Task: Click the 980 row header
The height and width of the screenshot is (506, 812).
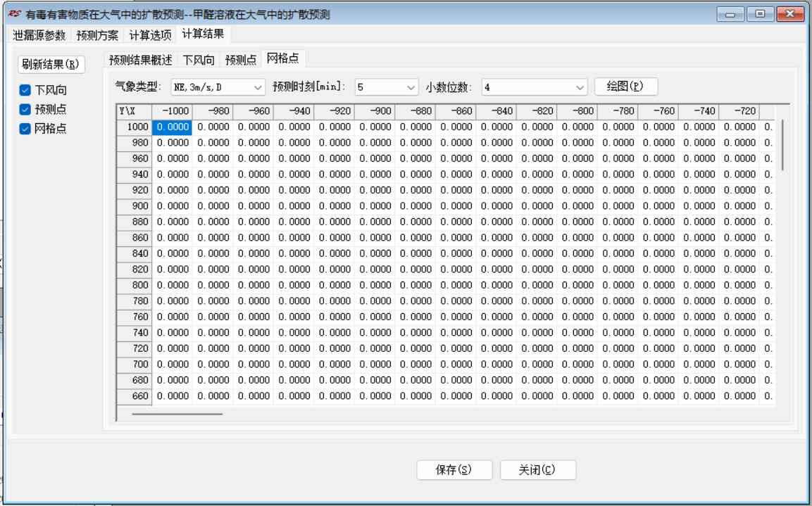Action: [134, 143]
